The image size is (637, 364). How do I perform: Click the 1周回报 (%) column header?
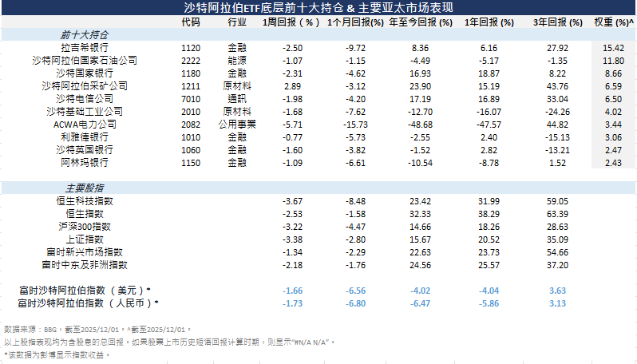coord(291,22)
